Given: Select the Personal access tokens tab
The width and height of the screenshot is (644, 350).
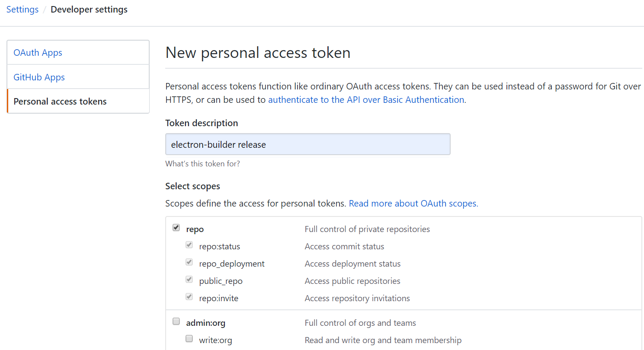Looking at the screenshot, I should pos(60,101).
